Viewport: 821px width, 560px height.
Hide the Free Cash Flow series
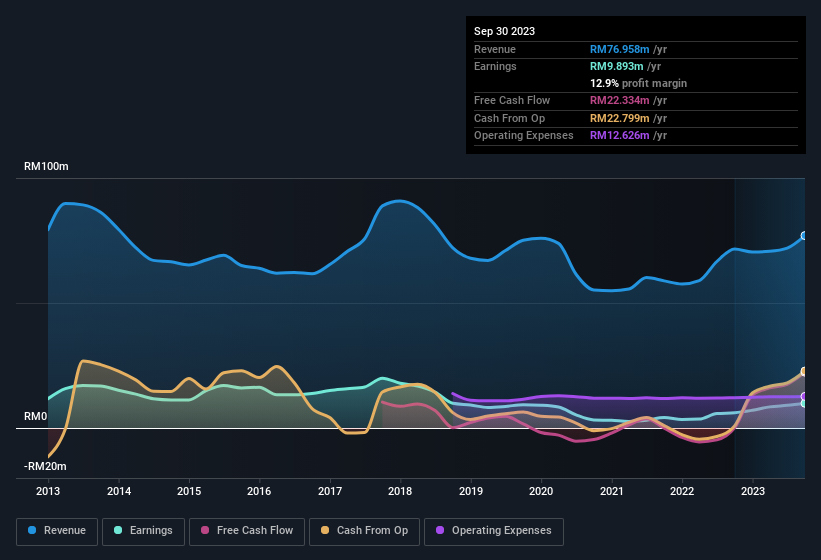(247, 530)
